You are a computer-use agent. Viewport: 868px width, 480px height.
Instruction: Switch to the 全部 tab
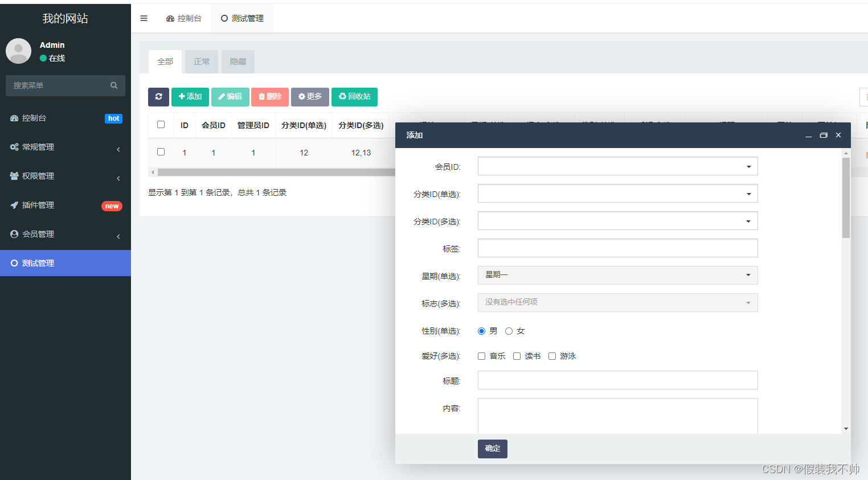pyautogui.click(x=165, y=61)
